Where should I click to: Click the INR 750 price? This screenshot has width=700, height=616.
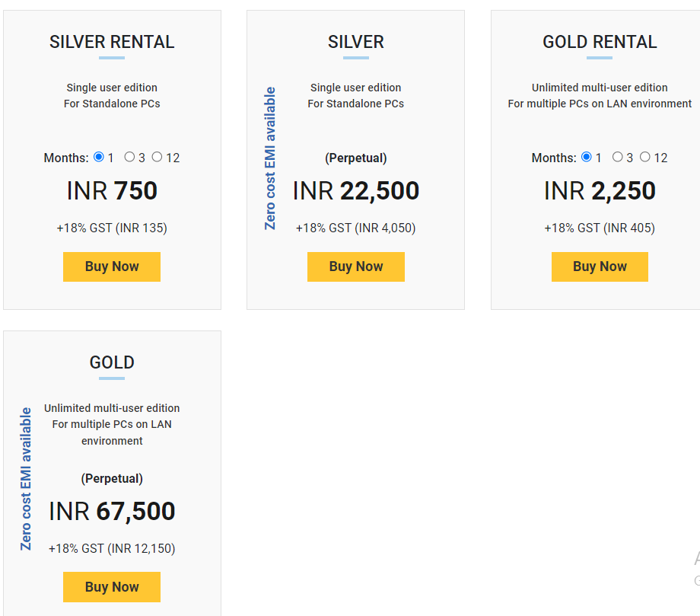[x=112, y=190]
